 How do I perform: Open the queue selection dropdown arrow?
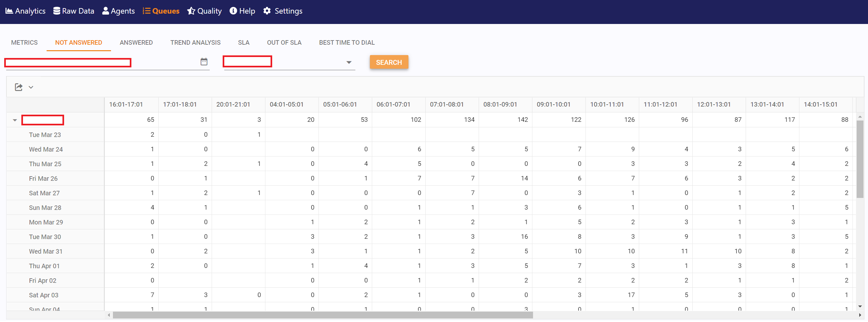click(x=349, y=63)
